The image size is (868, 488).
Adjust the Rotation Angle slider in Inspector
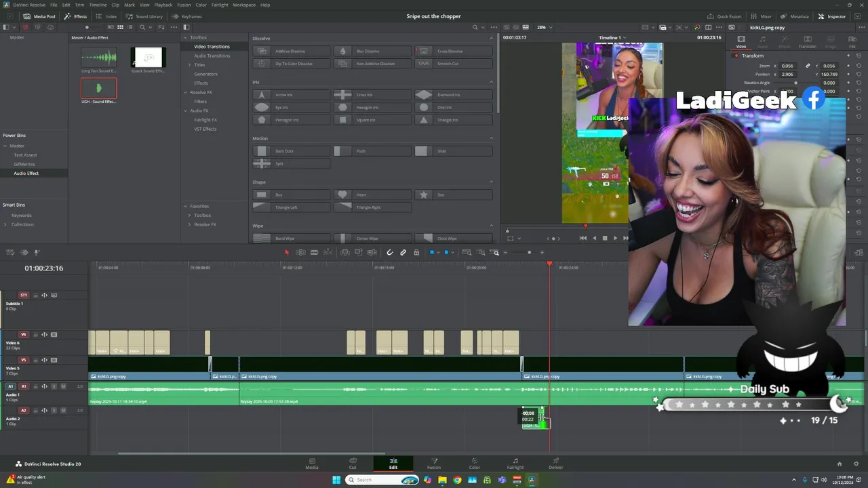pos(795,83)
